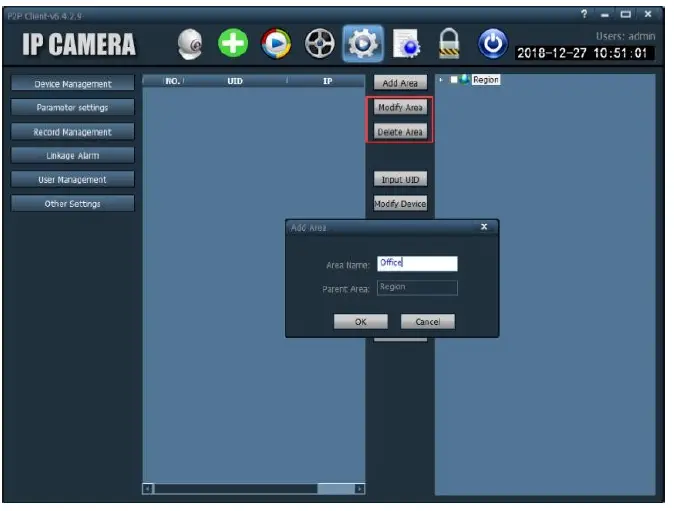Sort by the NO. column header
This screenshot has width=674, height=511.
[172, 81]
